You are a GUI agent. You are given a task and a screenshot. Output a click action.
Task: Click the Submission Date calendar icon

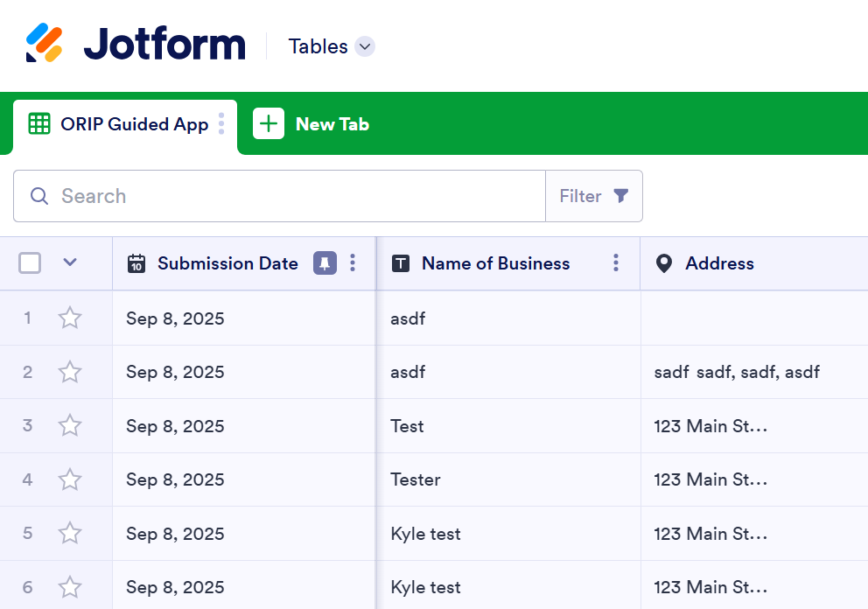(x=136, y=263)
